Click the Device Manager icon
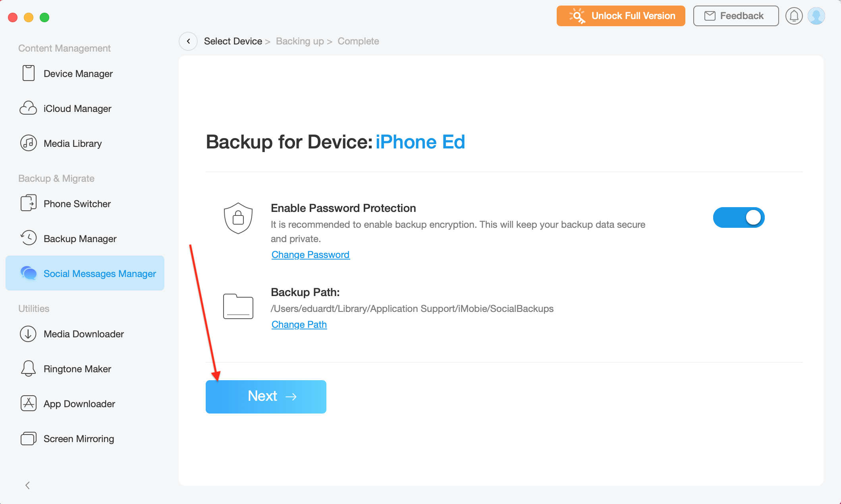The height and width of the screenshot is (504, 841). point(28,73)
